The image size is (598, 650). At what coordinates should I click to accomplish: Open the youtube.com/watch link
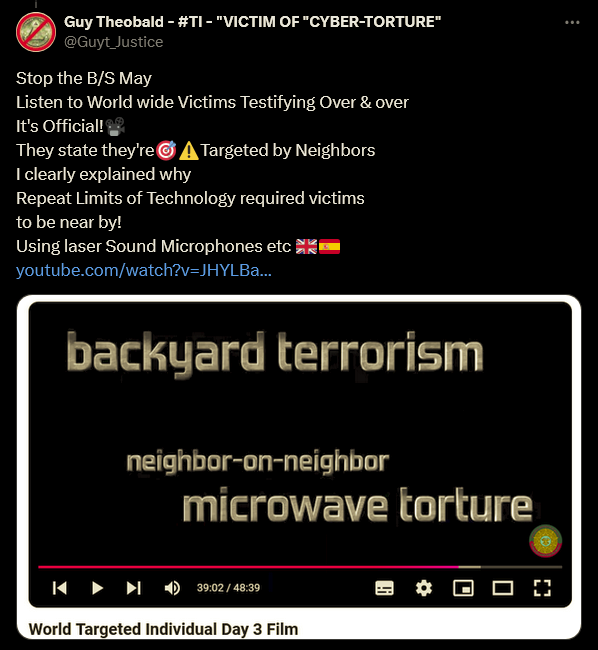(144, 270)
